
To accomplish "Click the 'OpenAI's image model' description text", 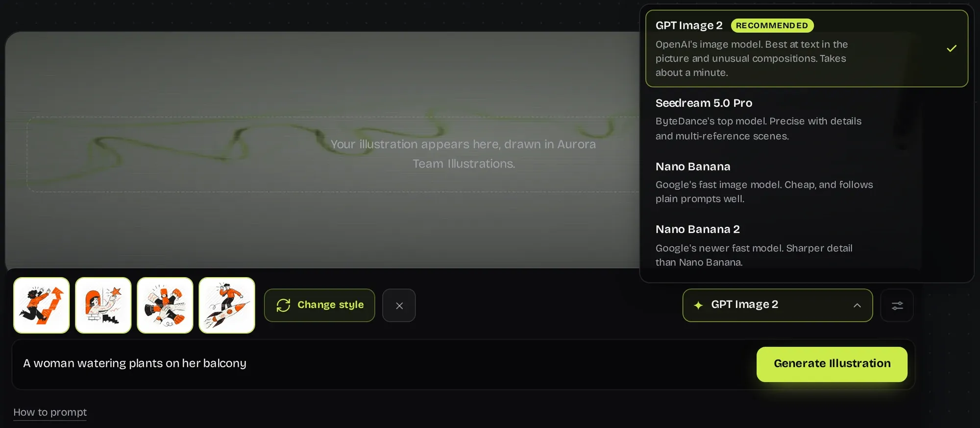I will (x=752, y=58).
